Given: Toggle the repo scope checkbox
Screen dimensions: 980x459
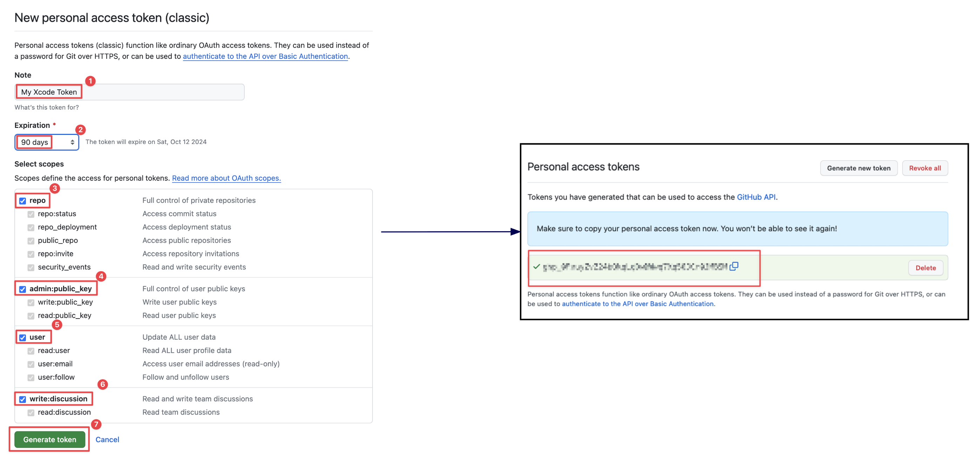Looking at the screenshot, I should 22,200.
